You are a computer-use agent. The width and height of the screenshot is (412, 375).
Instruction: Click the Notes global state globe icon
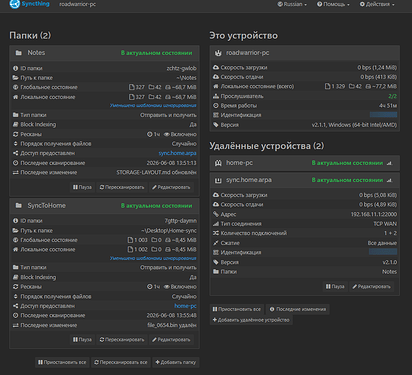point(15,87)
